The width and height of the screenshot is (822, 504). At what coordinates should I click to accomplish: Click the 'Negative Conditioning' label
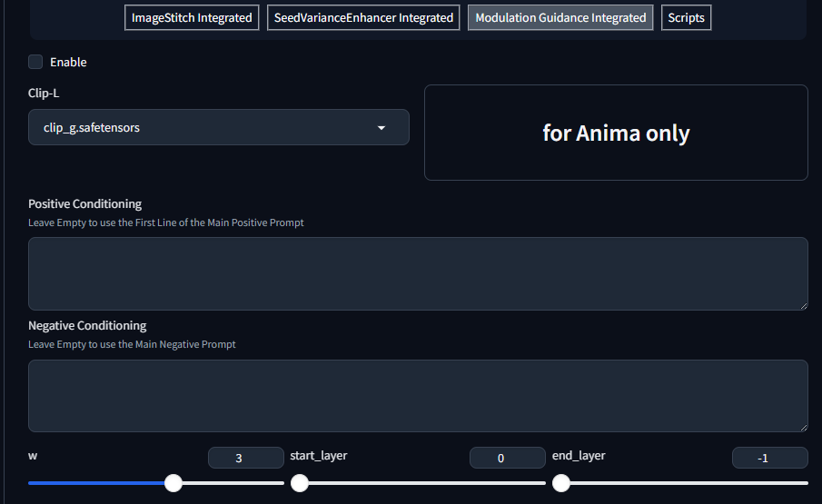click(87, 325)
